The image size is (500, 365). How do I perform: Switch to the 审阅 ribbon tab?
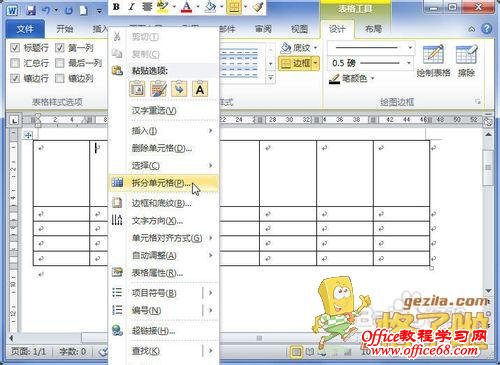click(263, 29)
